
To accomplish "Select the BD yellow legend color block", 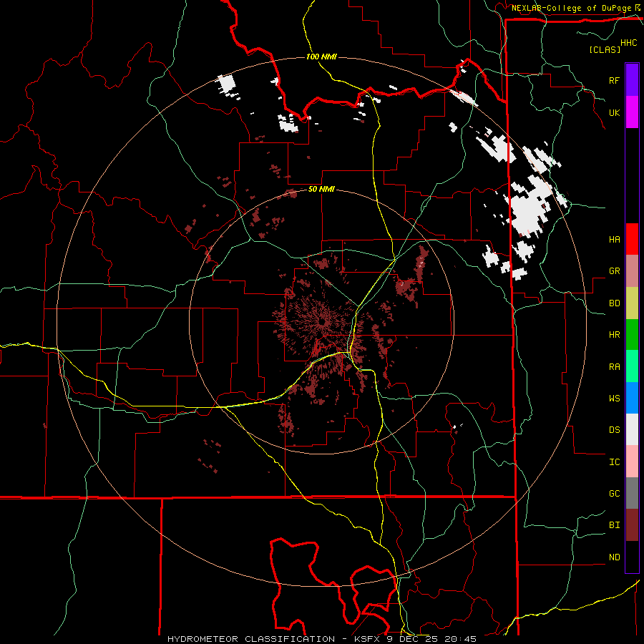I will [632, 303].
